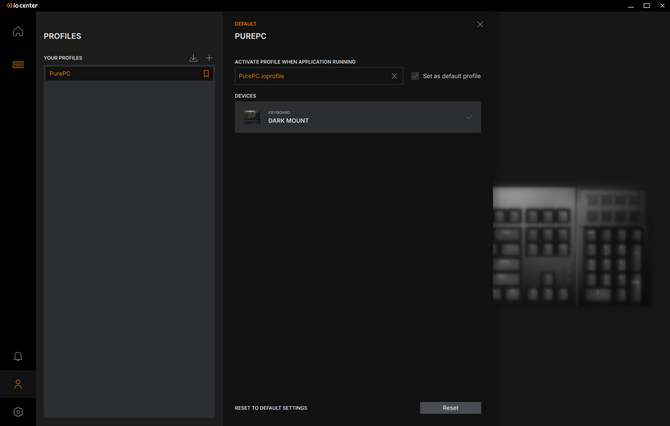
Task: Add a new profile with plus icon
Action: [209, 58]
